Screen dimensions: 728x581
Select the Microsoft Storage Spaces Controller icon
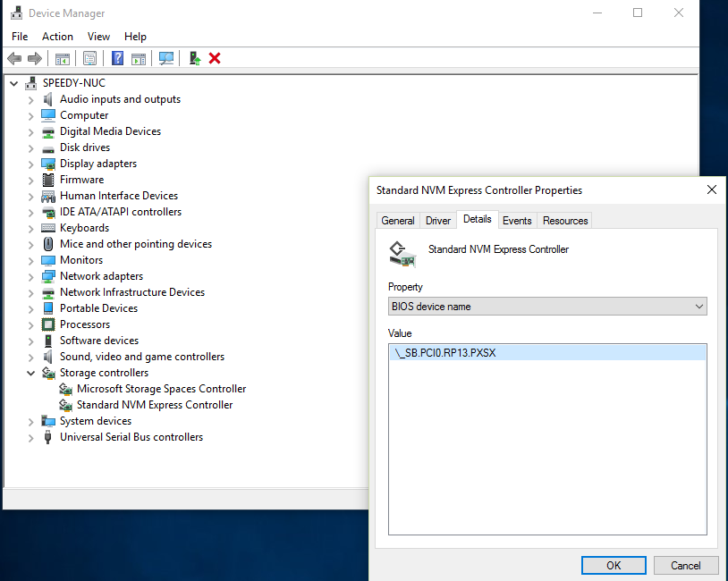[65, 389]
